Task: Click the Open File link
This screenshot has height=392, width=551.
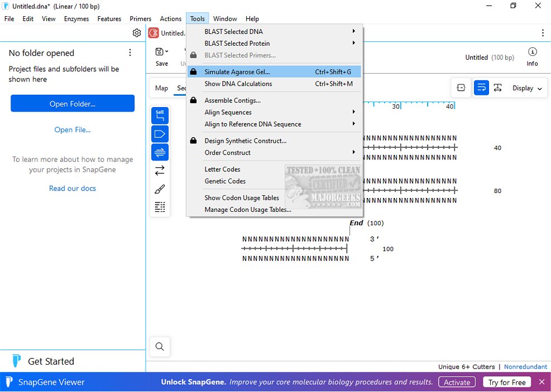Action: pos(73,129)
